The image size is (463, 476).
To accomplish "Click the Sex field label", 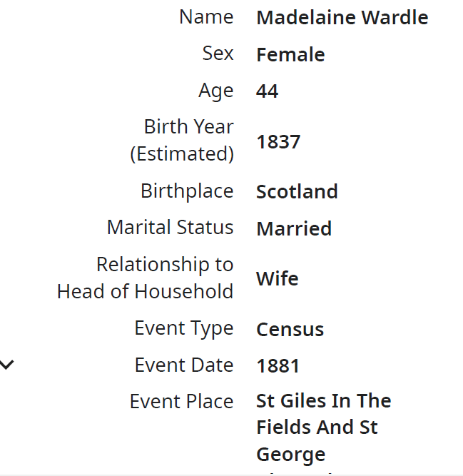I will click(x=218, y=54).
